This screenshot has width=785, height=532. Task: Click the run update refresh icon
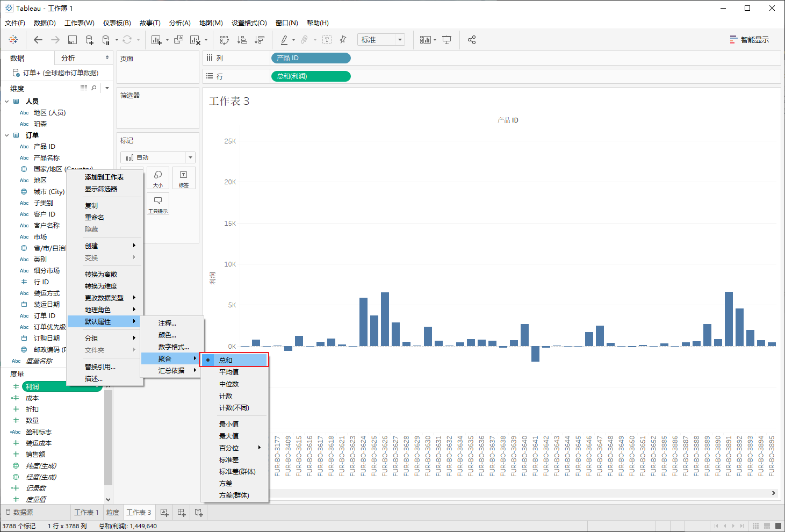(127, 40)
